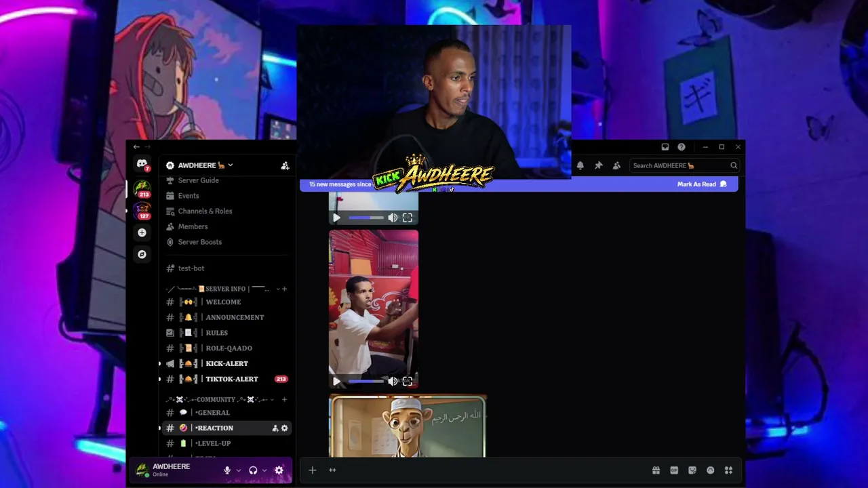The width and height of the screenshot is (868, 488).
Task: Add channel to SERVER INFO category
Action: coord(284,289)
